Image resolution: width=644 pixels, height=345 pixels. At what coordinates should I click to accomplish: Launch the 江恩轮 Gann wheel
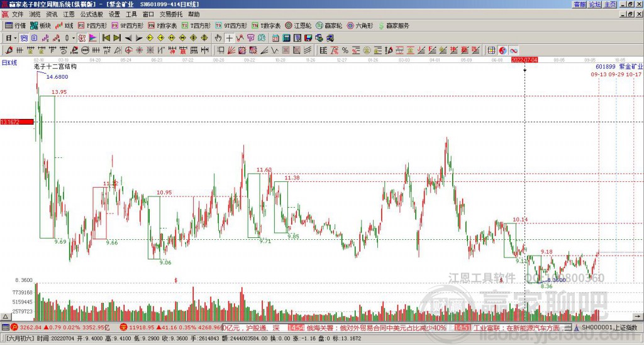298,25
